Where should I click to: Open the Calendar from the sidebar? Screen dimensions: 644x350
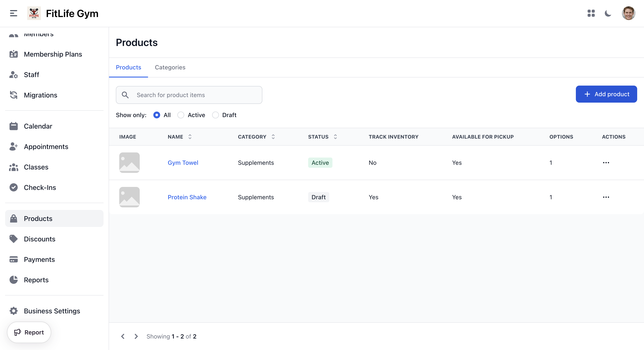coord(38,126)
